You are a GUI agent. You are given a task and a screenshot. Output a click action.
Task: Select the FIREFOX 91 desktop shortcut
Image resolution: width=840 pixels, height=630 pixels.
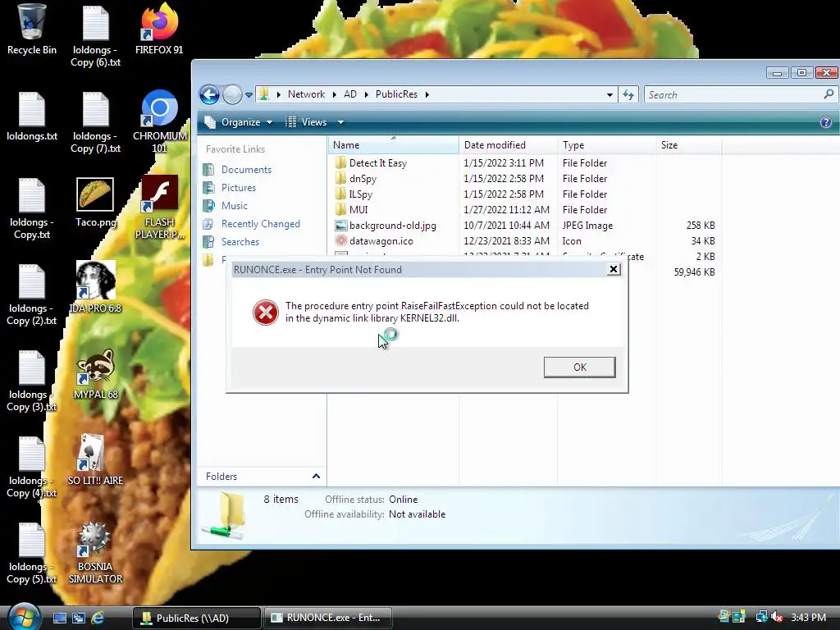[x=159, y=30]
